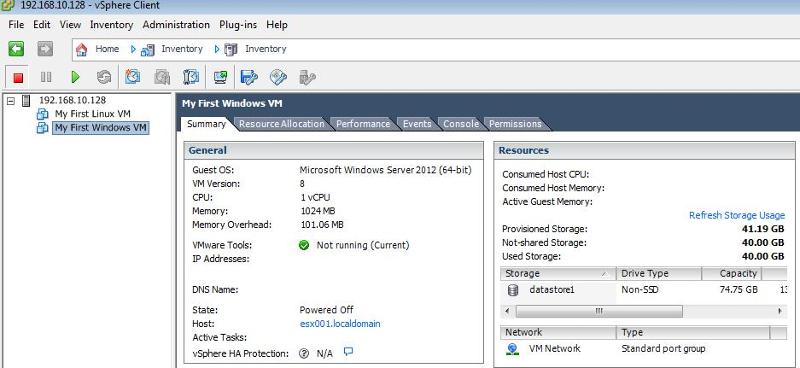Power off VM with red stop button
This screenshot has height=368, width=800.
(x=18, y=77)
